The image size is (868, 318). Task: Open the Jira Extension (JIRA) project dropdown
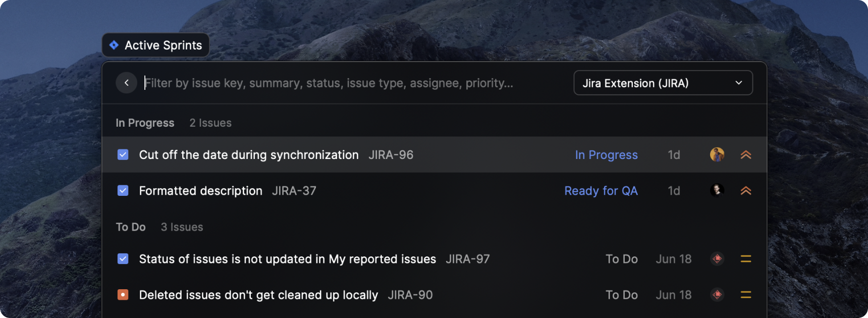[663, 83]
